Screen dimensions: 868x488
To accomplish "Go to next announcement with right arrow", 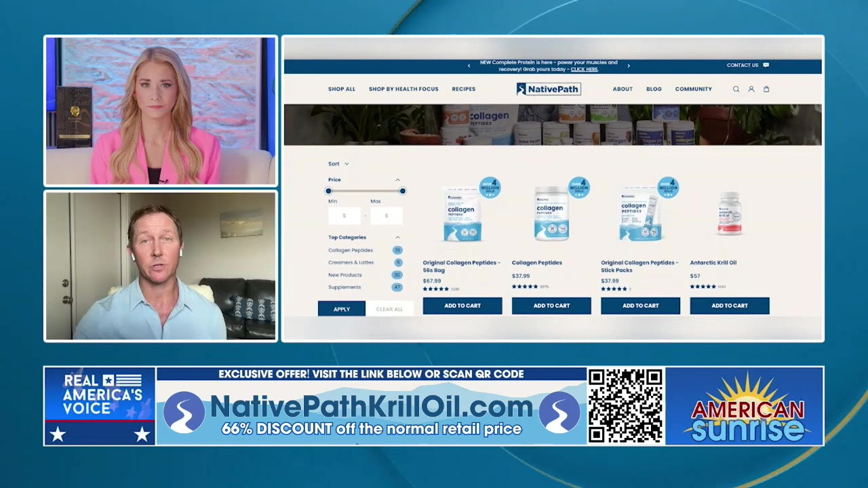I will pyautogui.click(x=629, y=66).
